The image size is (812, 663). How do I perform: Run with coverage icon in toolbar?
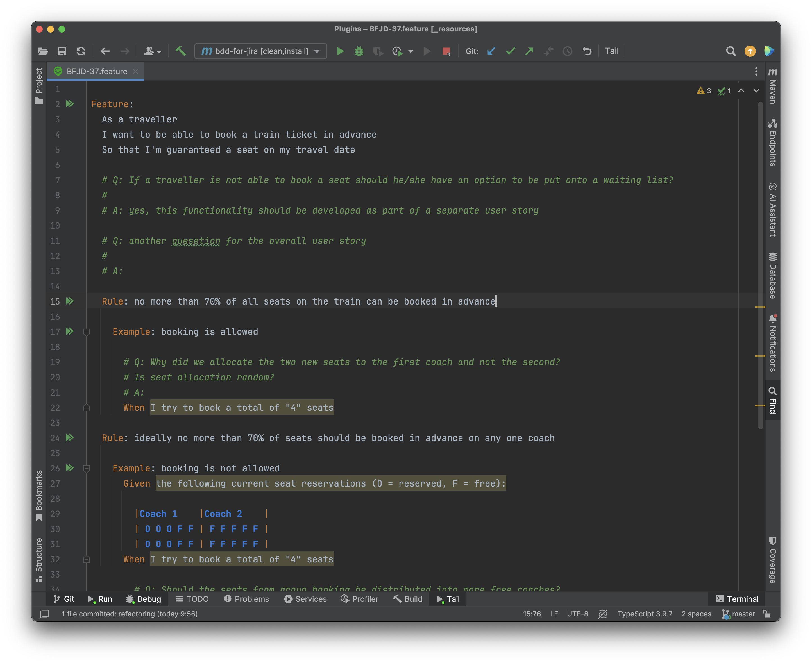(378, 51)
